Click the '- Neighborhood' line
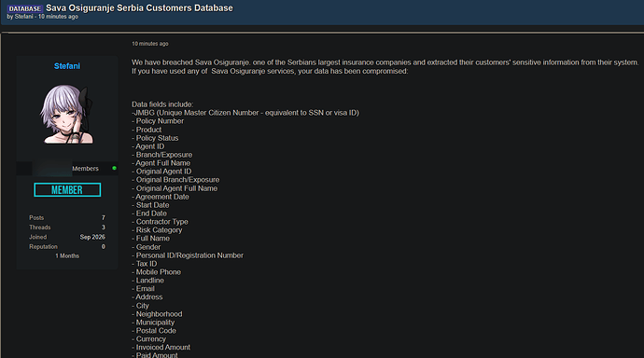 (x=157, y=314)
